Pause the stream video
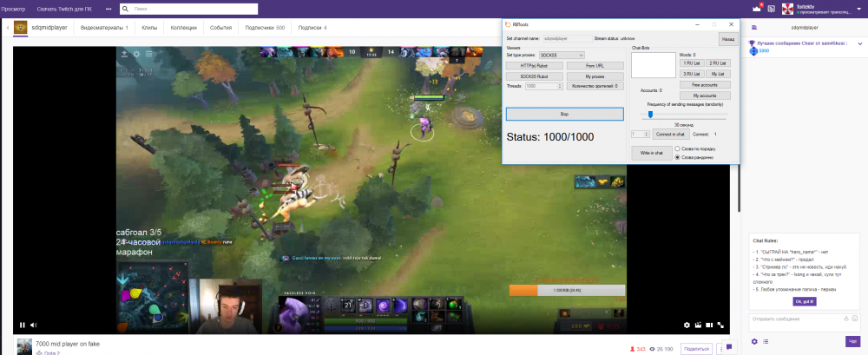The image size is (868, 355). tap(23, 325)
